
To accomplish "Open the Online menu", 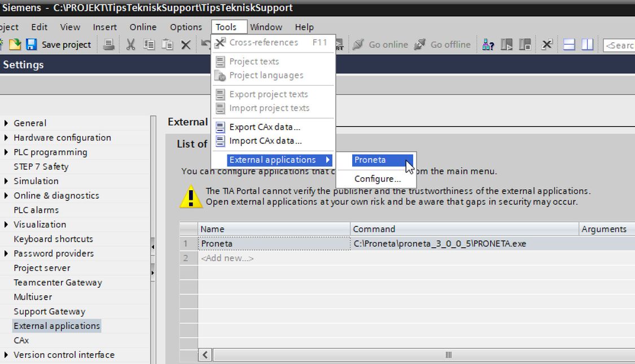I will point(143,27).
